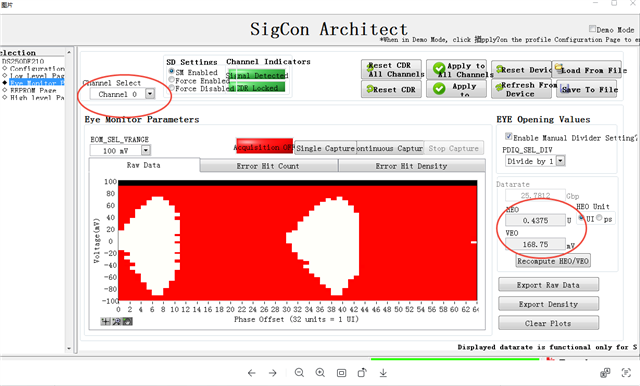Switch to Error Hit Density tab

411,166
